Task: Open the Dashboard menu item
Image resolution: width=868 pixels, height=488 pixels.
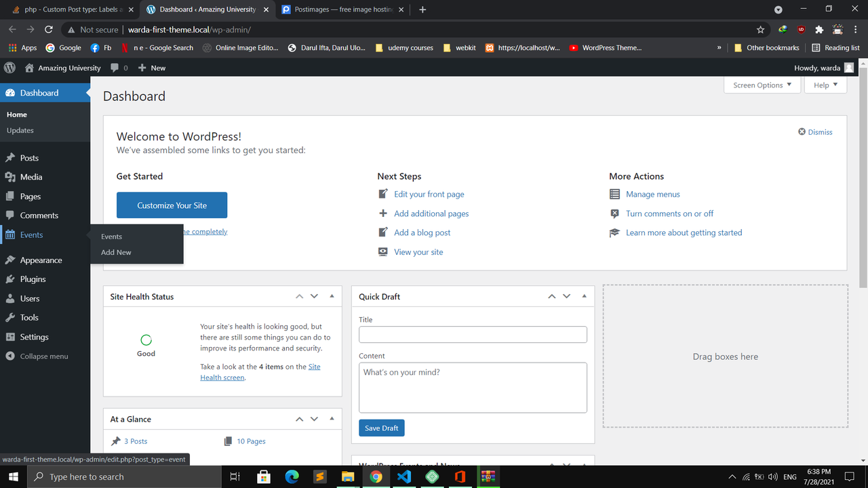Action: pos(45,93)
